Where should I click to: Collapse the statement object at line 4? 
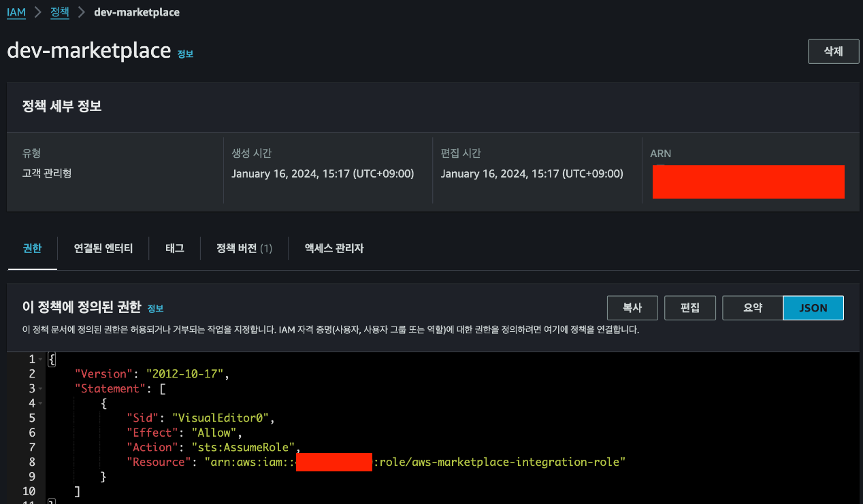tap(41, 403)
